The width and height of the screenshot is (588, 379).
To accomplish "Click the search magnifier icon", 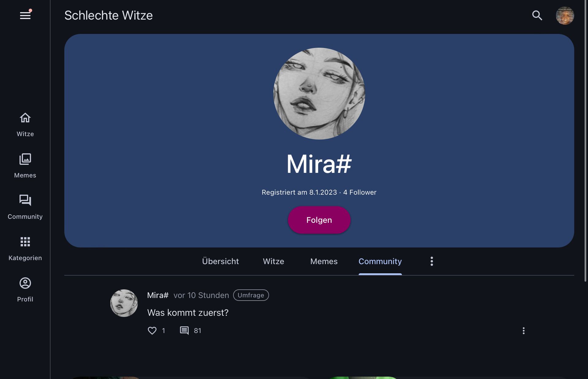I will click(x=537, y=15).
